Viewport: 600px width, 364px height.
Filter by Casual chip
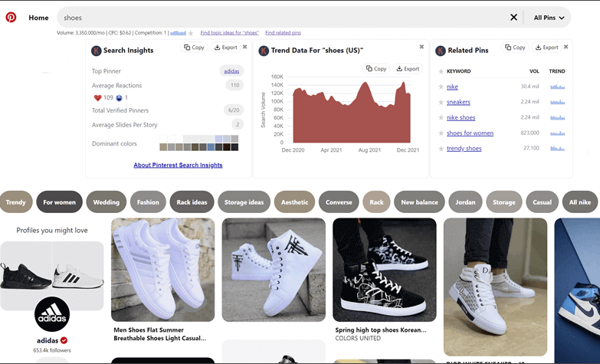click(543, 202)
